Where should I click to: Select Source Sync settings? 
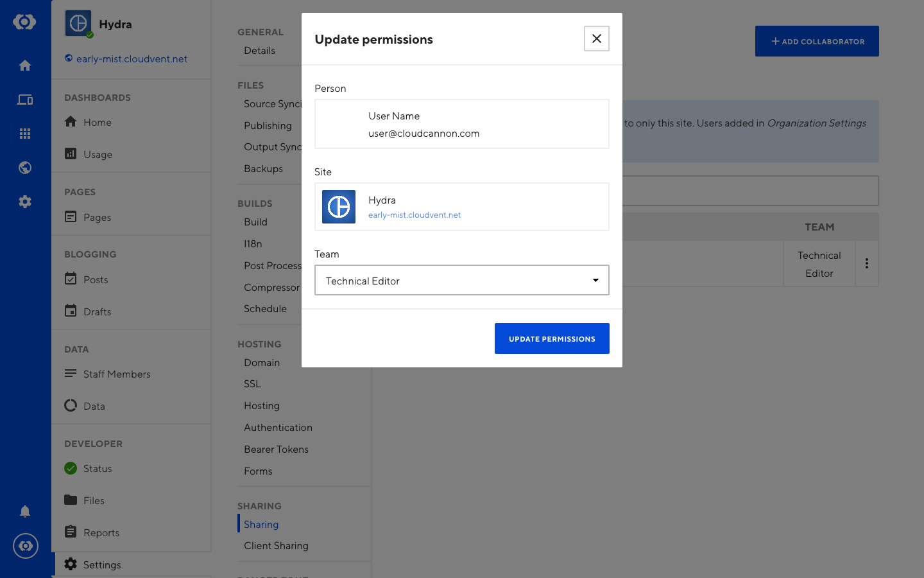[273, 104]
